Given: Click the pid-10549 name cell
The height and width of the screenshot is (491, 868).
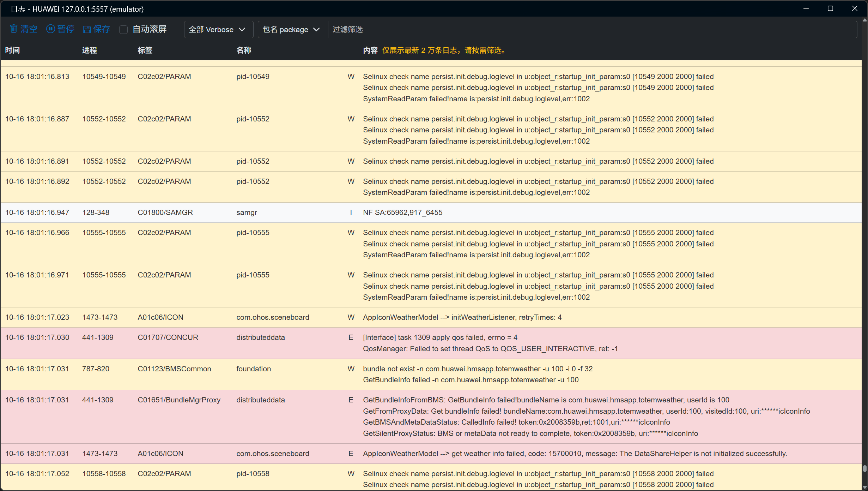Looking at the screenshot, I should (x=253, y=77).
